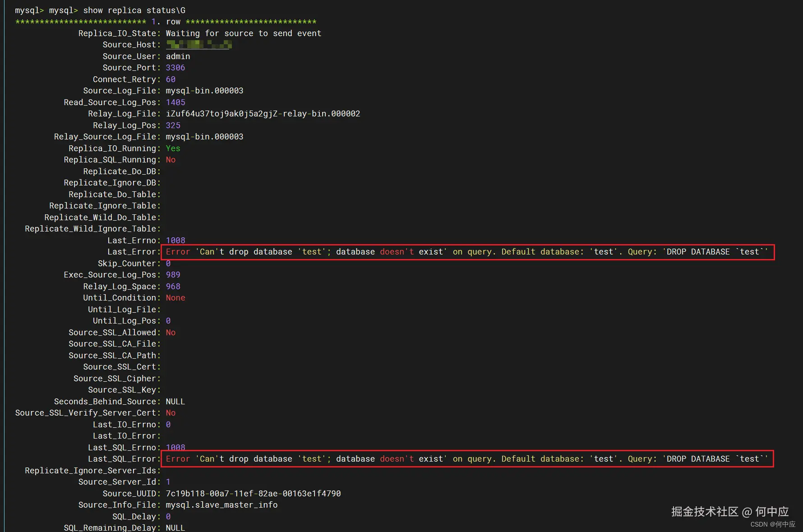
Task: Select the Source_User value 'admin'
Action: click(178, 56)
